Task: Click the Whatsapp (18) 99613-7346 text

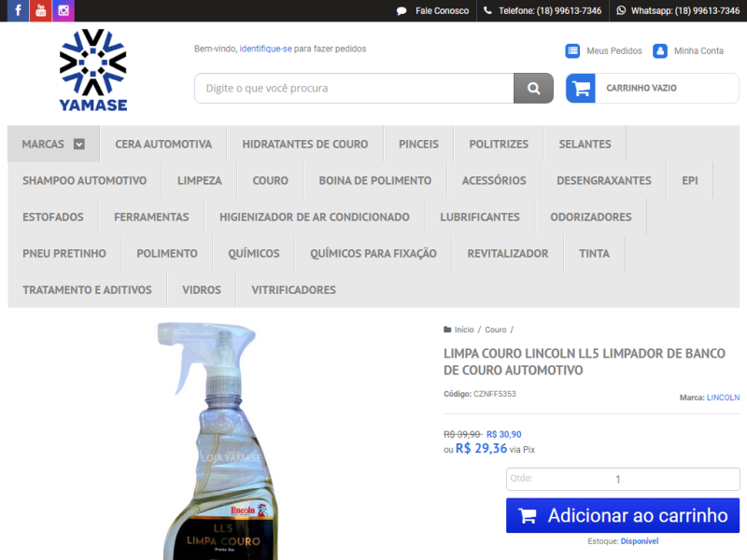Action: point(685,11)
